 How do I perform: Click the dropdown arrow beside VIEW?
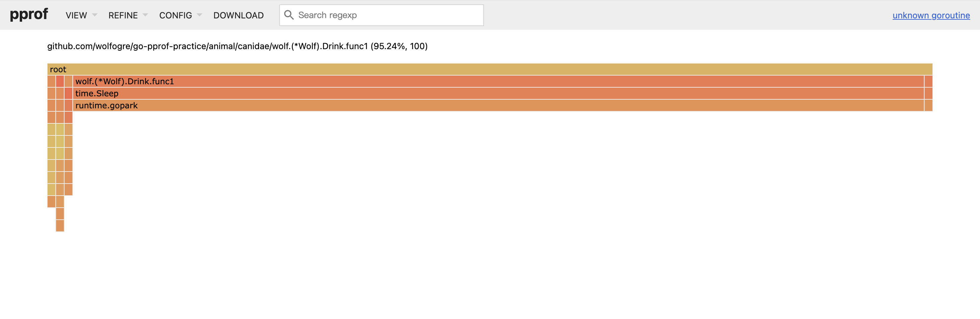pos(95,15)
